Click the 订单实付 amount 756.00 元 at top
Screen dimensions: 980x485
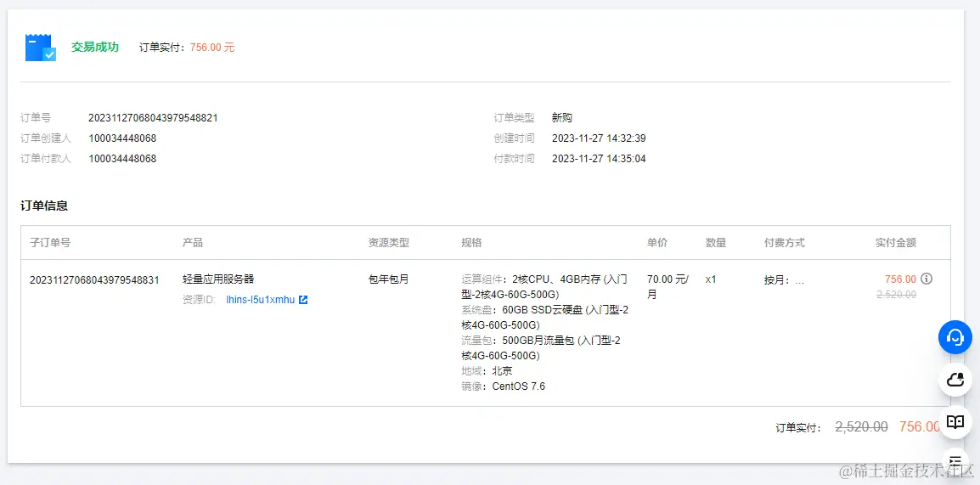[x=212, y=48]
